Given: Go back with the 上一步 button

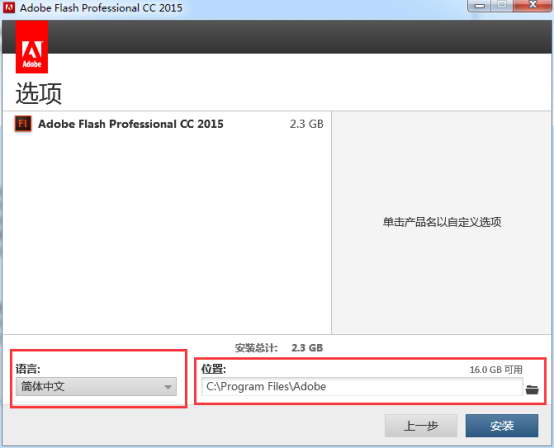Looking at the screenshot, I should (421, 426).
